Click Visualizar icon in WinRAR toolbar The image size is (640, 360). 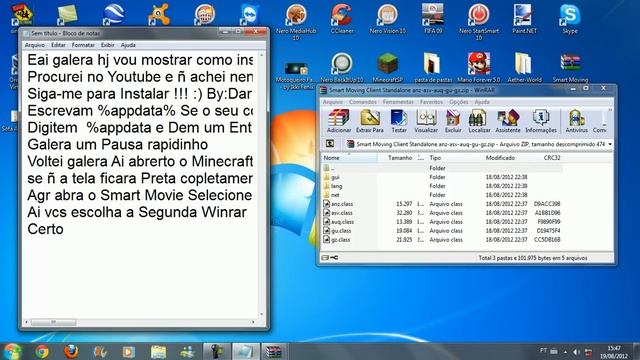pos(426,121)
